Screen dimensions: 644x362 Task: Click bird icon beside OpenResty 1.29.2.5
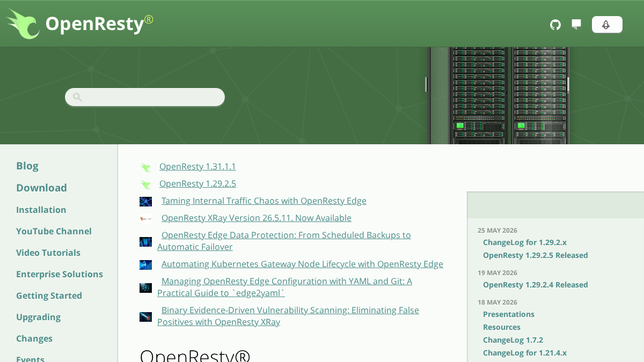tap(145, 184)
